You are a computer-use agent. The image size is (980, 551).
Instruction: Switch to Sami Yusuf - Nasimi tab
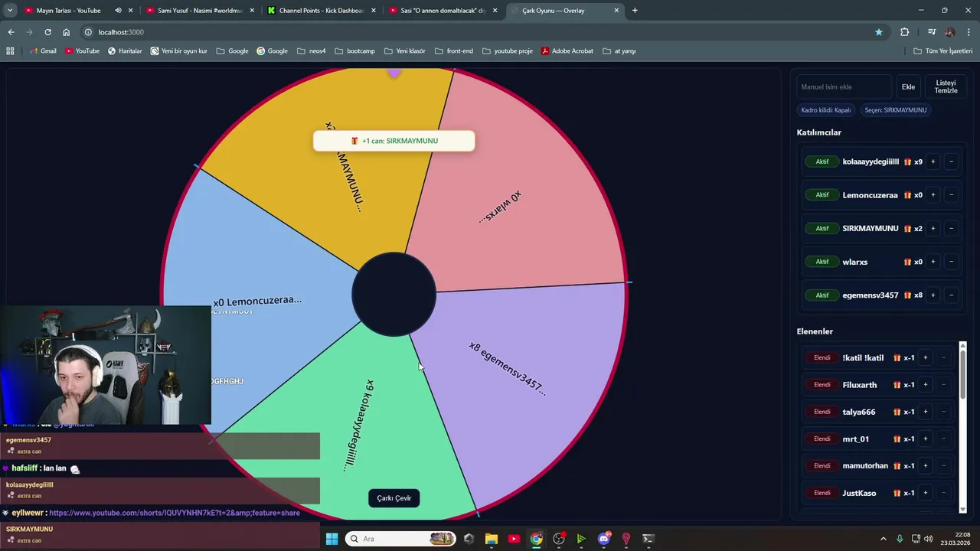(199, 11)
